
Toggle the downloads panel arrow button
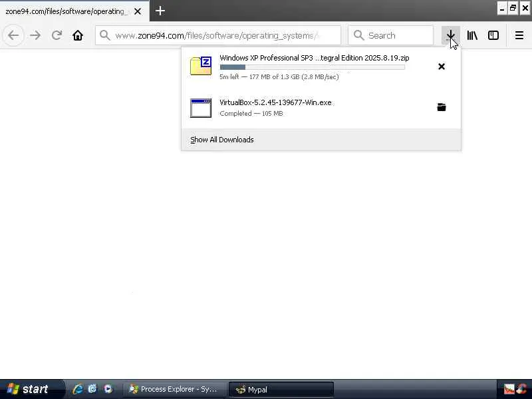coord(451,35)
